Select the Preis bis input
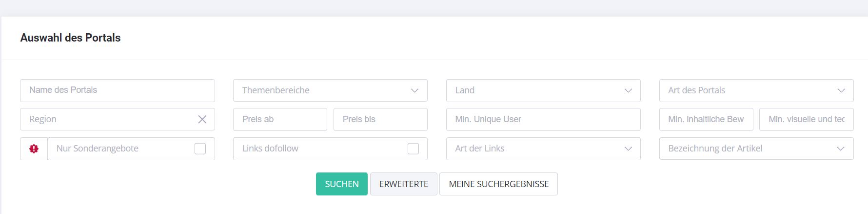The image size is (868, 214). pyautogui.click(x=380, y=119)
